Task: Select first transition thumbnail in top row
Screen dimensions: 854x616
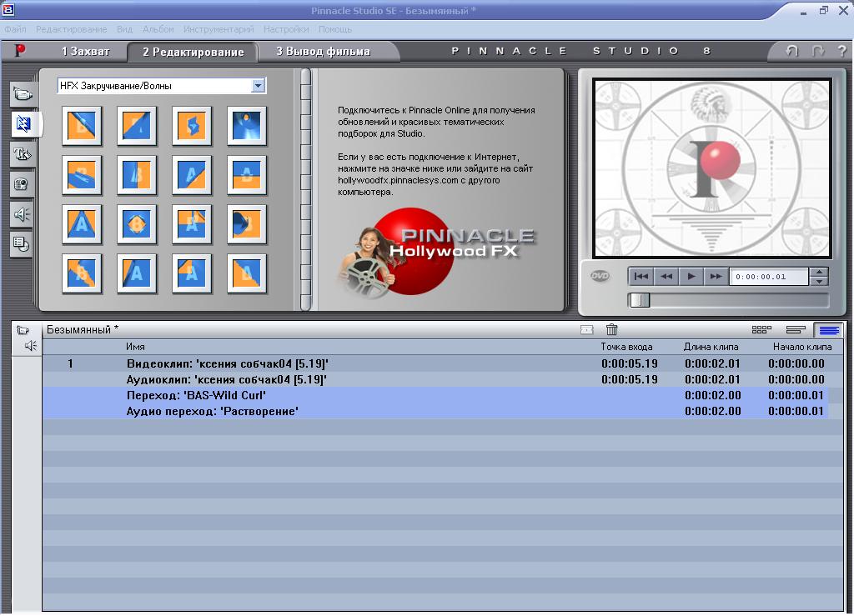Action: 82,126
